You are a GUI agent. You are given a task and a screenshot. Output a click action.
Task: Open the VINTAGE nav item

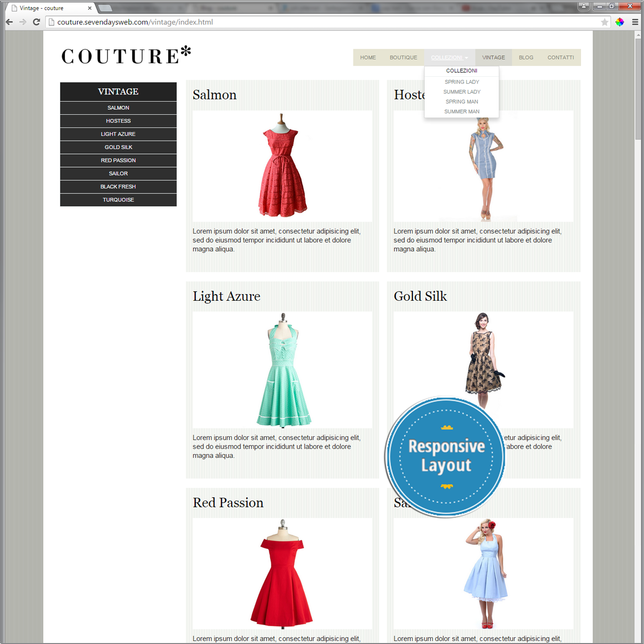(493, 57)
